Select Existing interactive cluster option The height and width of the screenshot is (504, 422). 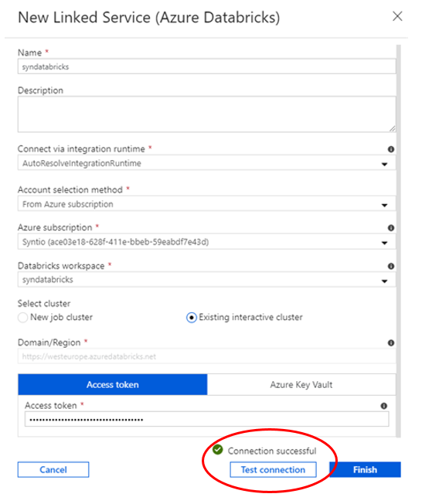[191, 318]
